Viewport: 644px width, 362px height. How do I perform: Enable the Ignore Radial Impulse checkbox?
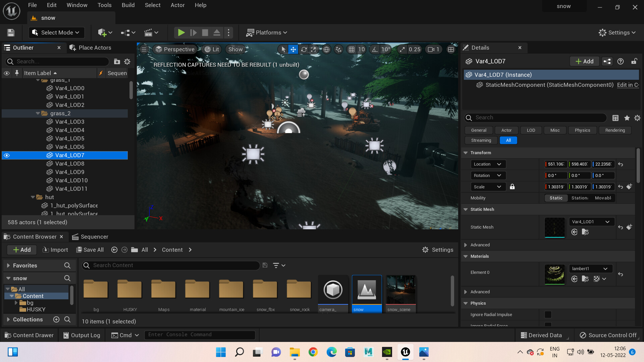pos(548,314)
